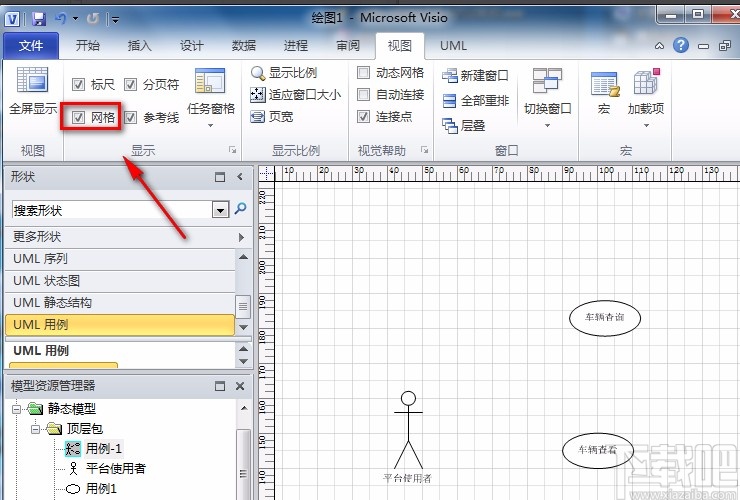Select the UML 静态结构 stencil

pyautogui.click(x=120, y=303)
